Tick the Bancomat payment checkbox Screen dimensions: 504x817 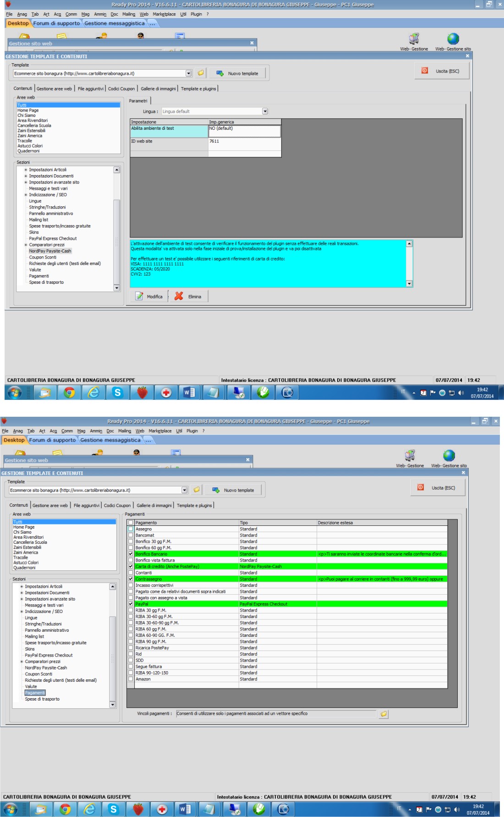pos(131,535)
